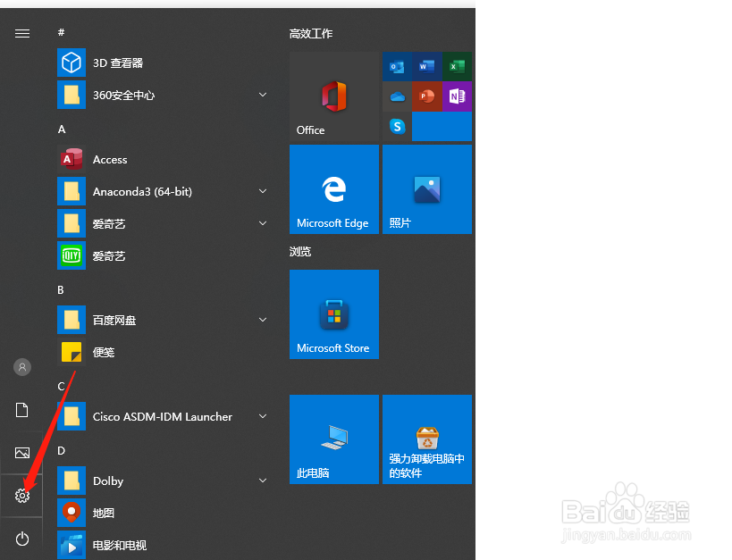Expand Anaconda3 (64-bit) chevron
This screenshot has width=732, height=560.
point(263,191)
